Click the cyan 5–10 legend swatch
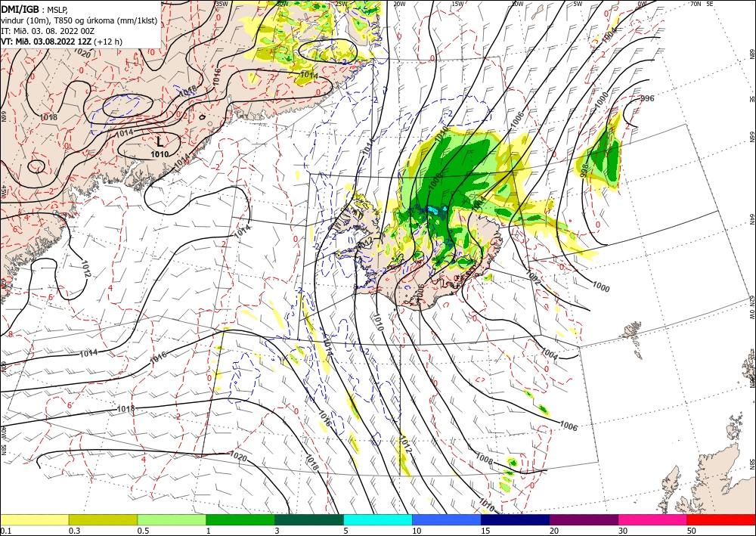 pyautogui.click(x=378, y=519)
